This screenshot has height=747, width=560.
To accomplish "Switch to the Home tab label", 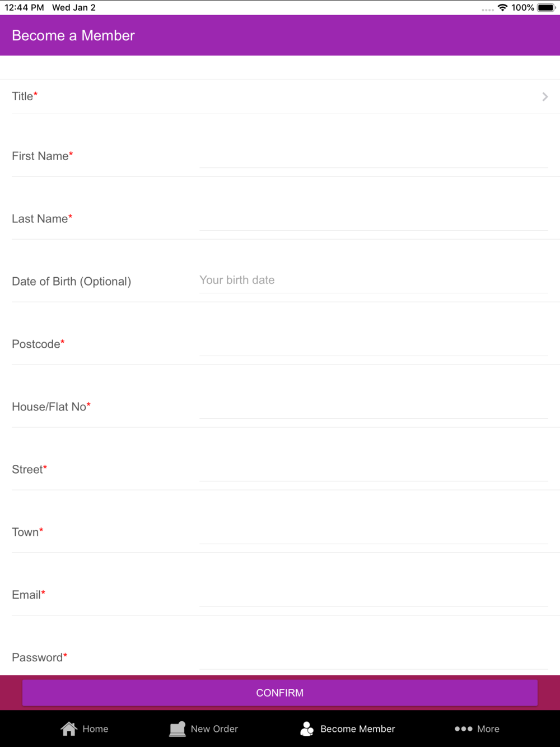I will pyautogui.click(x=95, y=729).
